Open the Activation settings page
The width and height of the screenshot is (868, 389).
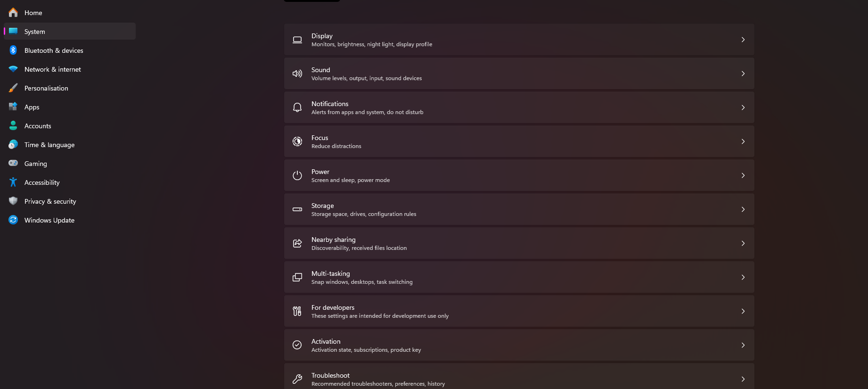point(518,345)
